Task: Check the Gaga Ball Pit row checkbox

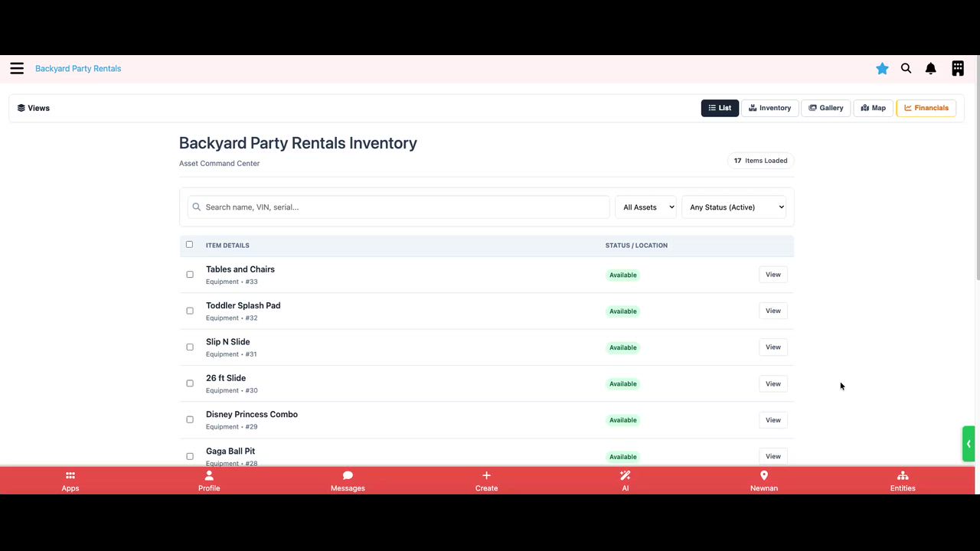Action: [x=190, y=456]
